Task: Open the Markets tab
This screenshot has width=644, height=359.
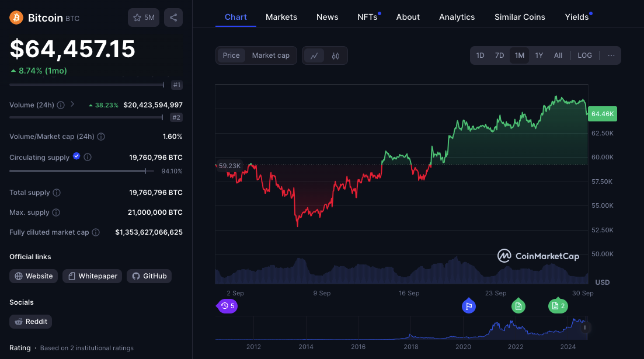Action: click(281, 17)
